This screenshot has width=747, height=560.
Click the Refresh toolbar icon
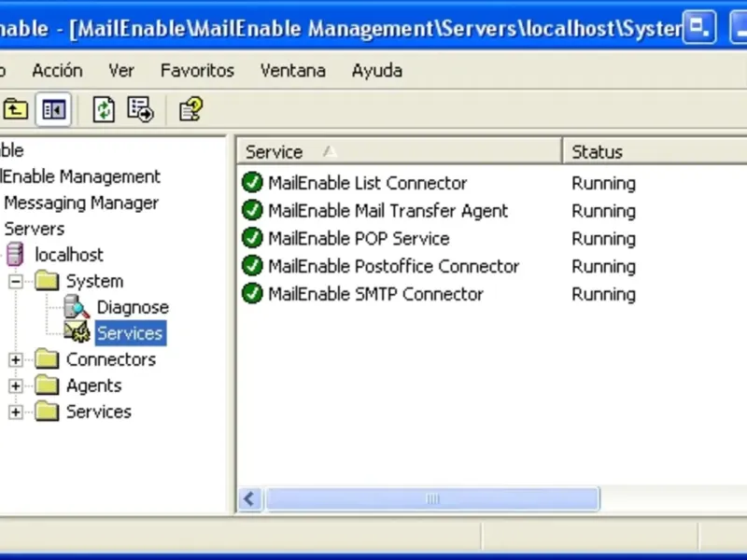[104, 109]
